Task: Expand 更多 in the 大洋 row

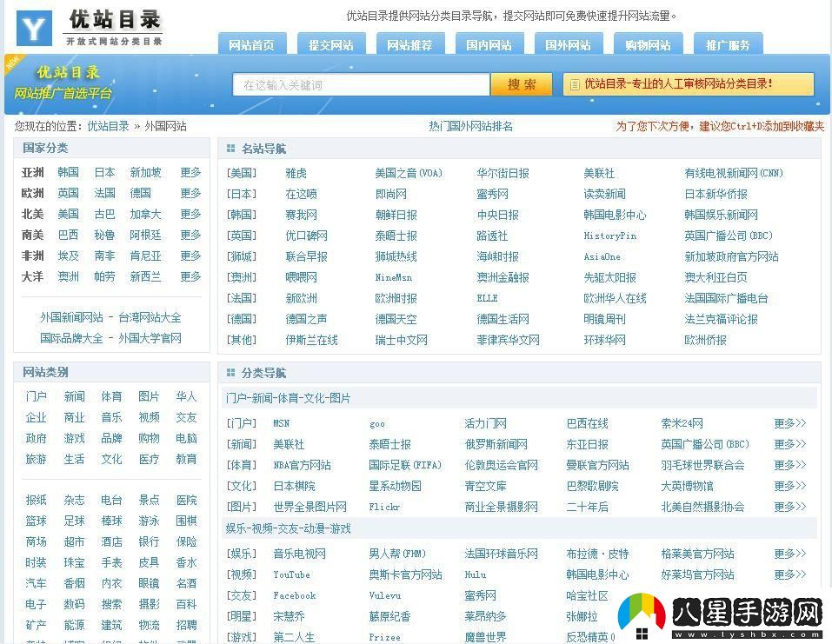Action: click(190, 276)
